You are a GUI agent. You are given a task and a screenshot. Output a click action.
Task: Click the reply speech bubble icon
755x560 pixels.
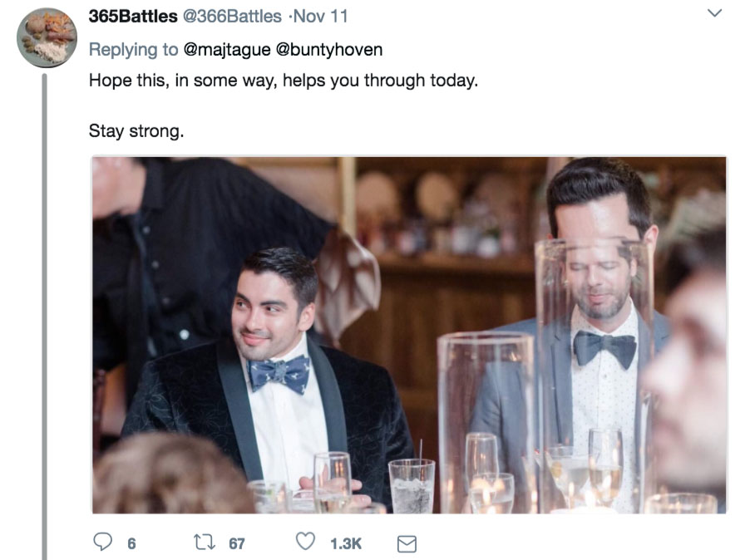click(x=102, y=543)
